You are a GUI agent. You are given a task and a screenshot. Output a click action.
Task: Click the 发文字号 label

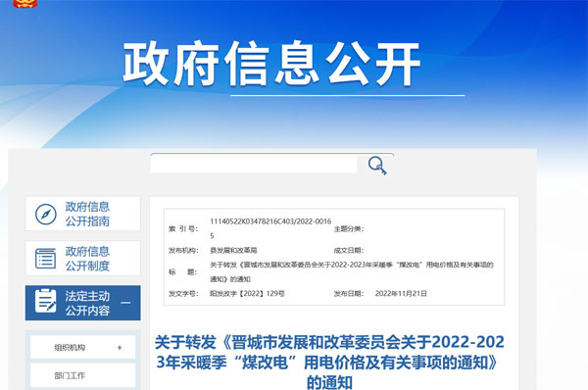coord(183,293)
